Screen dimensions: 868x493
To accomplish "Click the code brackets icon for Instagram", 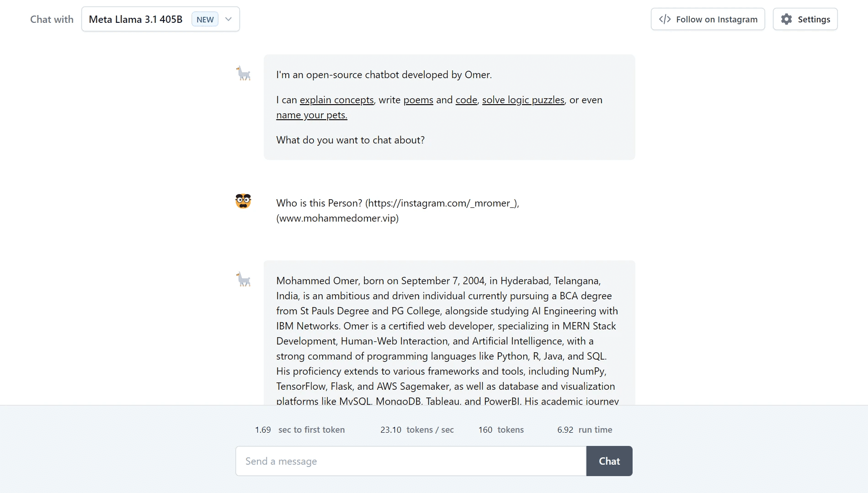I will (x=665, y=19).
